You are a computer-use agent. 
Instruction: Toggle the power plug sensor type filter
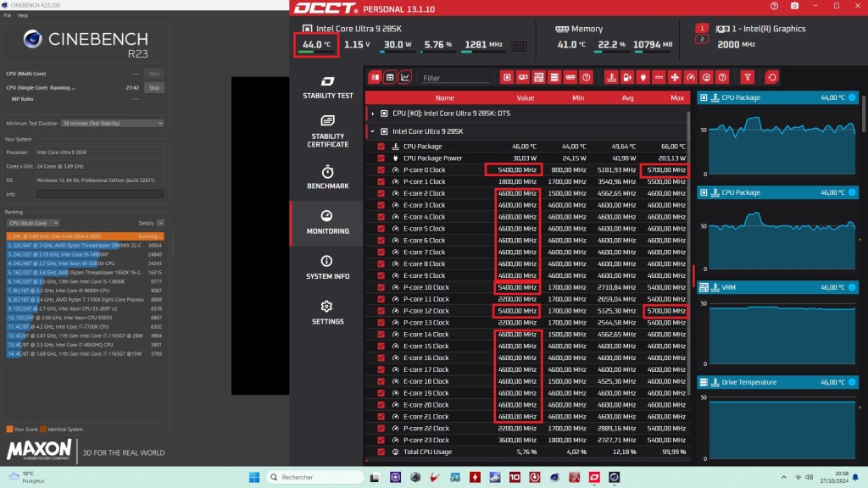643,77
